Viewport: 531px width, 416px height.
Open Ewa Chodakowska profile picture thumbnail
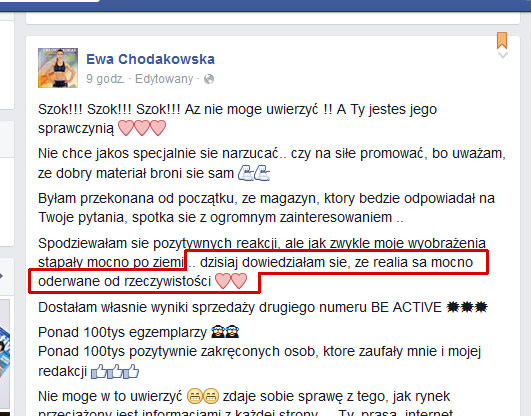[58, 68]
